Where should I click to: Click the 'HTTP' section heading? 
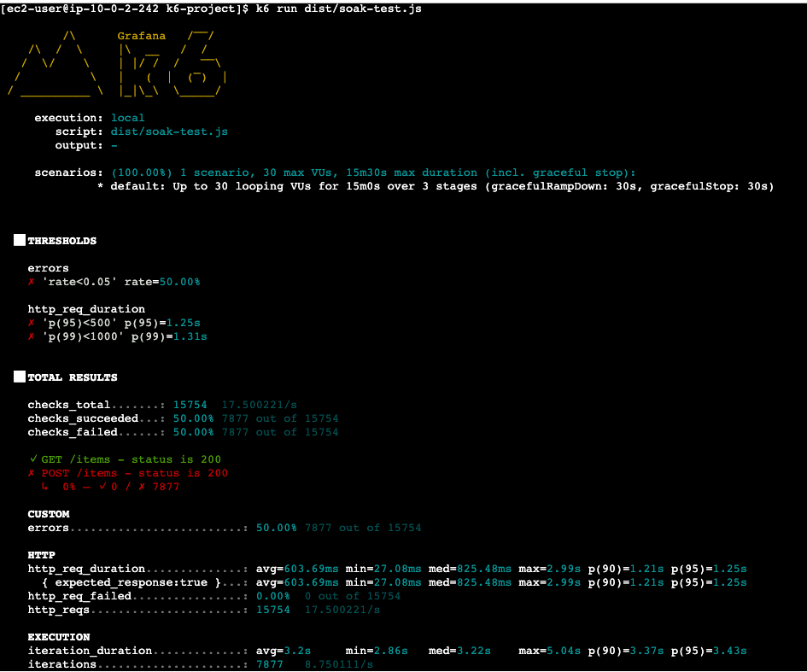click(x=42, y=555)
